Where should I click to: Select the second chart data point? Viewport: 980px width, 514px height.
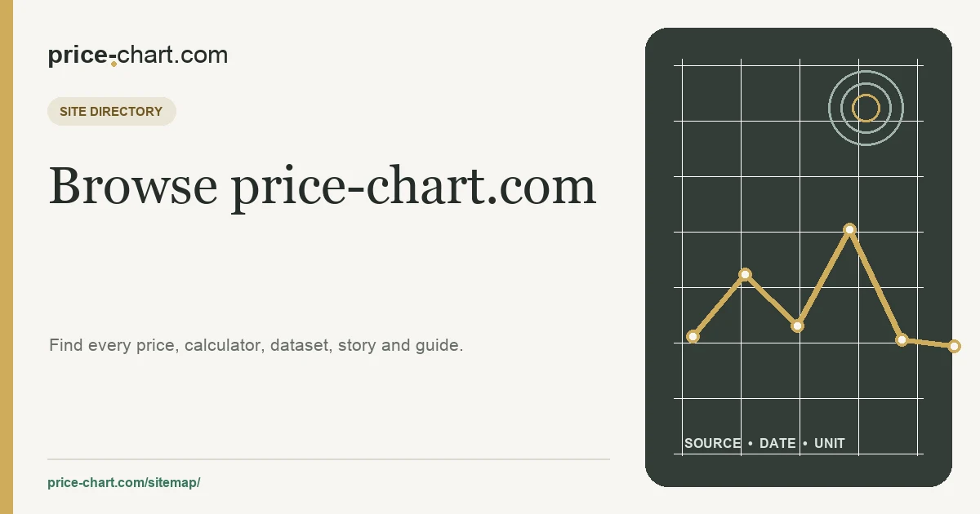[745, 274]
